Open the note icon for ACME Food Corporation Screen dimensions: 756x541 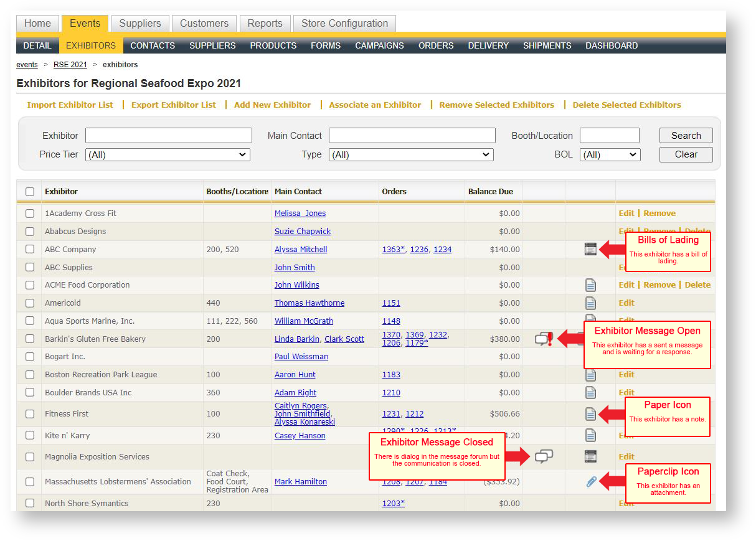pos(590,285)
